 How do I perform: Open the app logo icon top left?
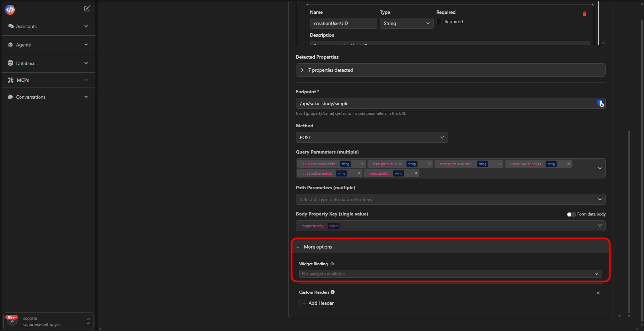point(10,10)
